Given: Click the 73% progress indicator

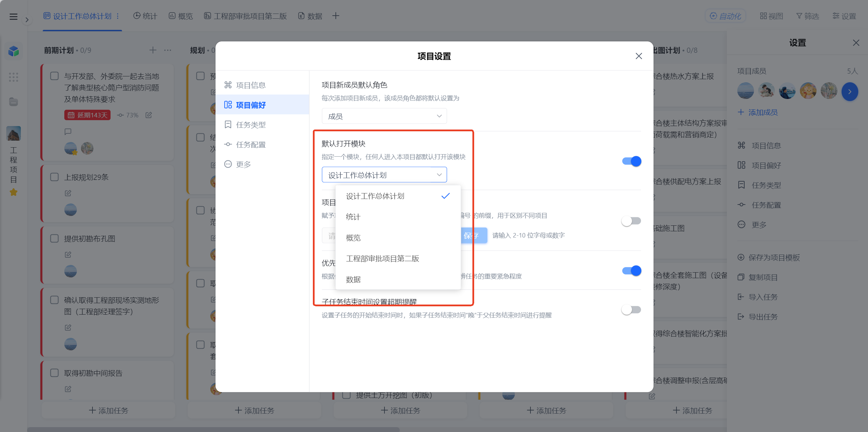Looking at the screenshot, I should coord(128,115).
